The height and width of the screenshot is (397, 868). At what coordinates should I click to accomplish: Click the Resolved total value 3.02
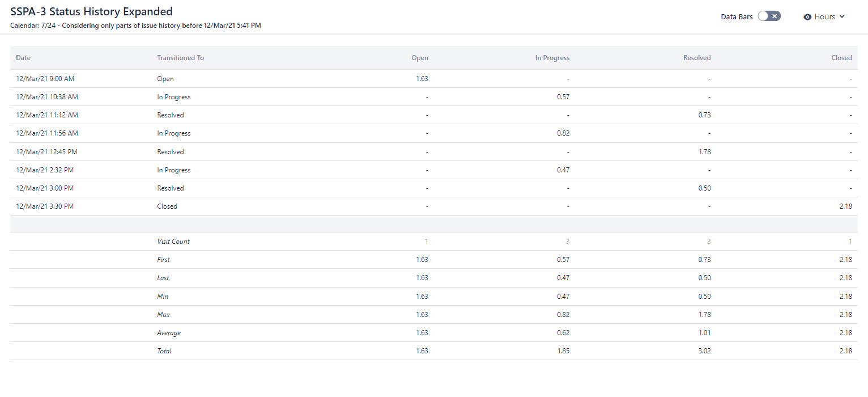pos(703,351)
